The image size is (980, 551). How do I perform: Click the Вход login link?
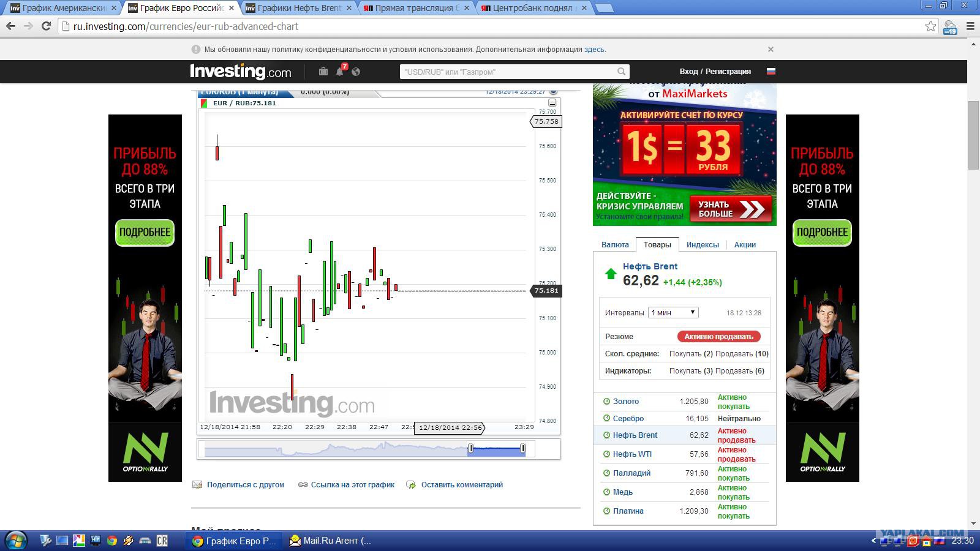(688, 72)
